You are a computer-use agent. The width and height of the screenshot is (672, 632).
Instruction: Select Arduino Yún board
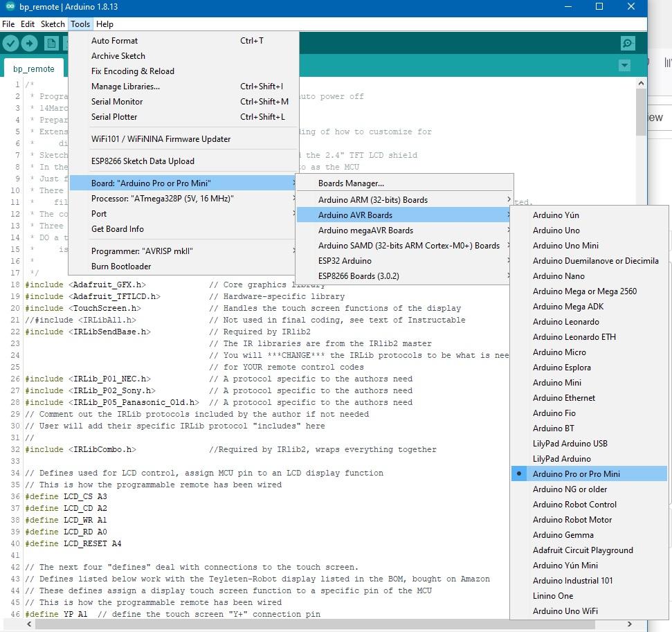coord(589,215)
